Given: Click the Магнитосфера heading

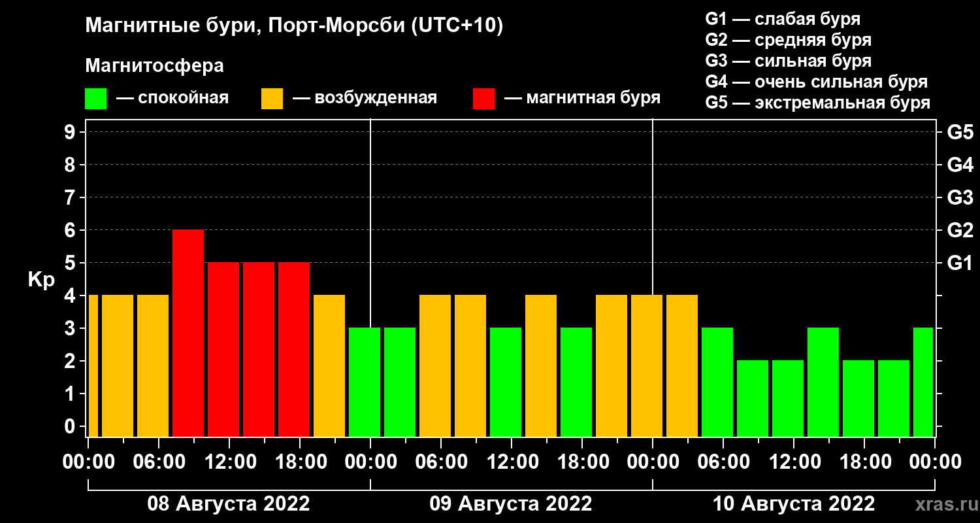Looking at the screenshot, I should [154, 66].
